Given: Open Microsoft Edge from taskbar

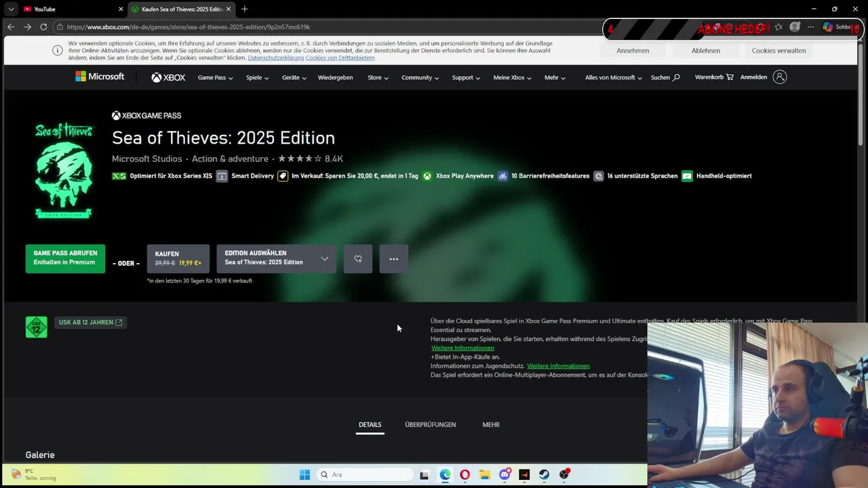Looking at the screenshot, I should click(445, 474).
